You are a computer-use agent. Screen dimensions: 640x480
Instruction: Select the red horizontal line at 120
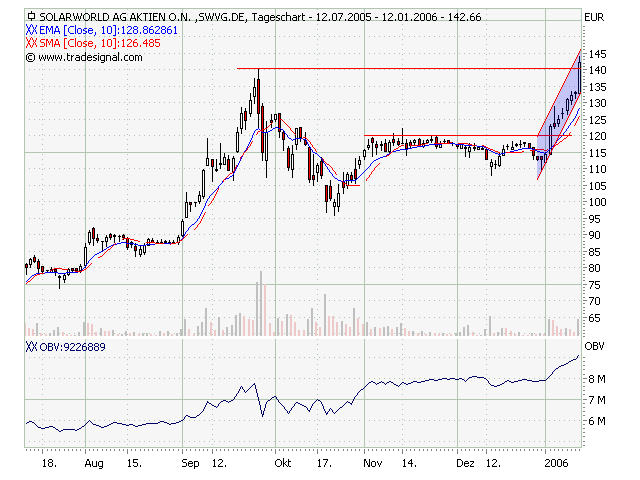[468, 135]
